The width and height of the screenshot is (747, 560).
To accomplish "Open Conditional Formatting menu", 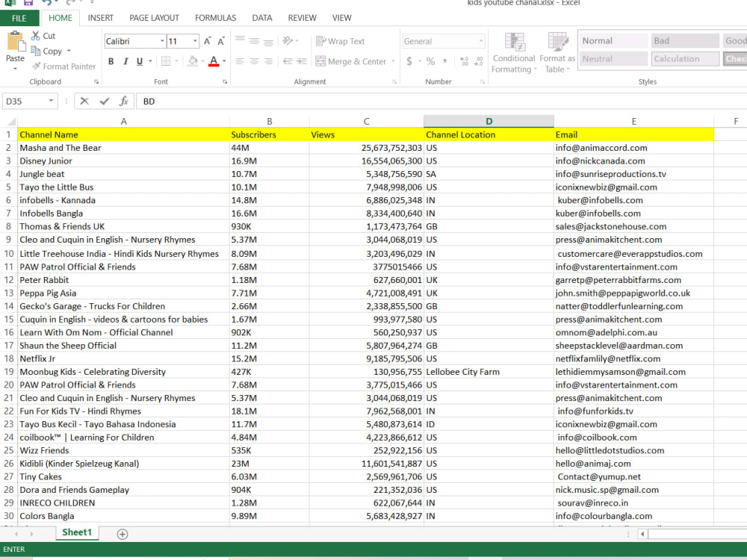I will pyautogui.click(x=514, y=53).
